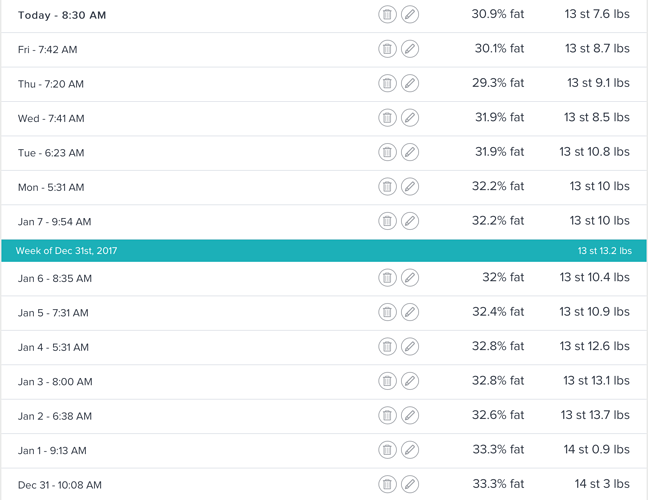Click the 29.3% fat value on Thursday
Viewport: 648px width, 500px height.
(x=497, y=84)
